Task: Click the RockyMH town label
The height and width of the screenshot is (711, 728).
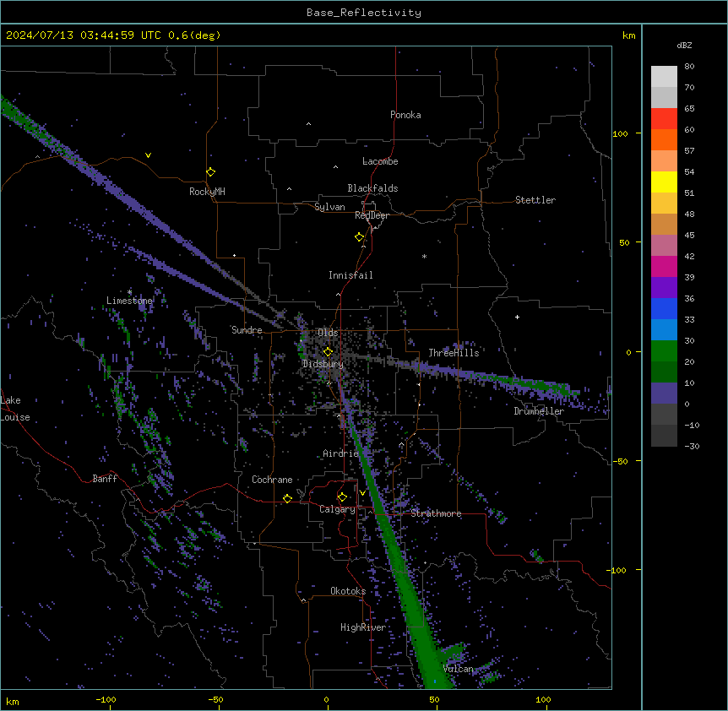Action: 207,192
